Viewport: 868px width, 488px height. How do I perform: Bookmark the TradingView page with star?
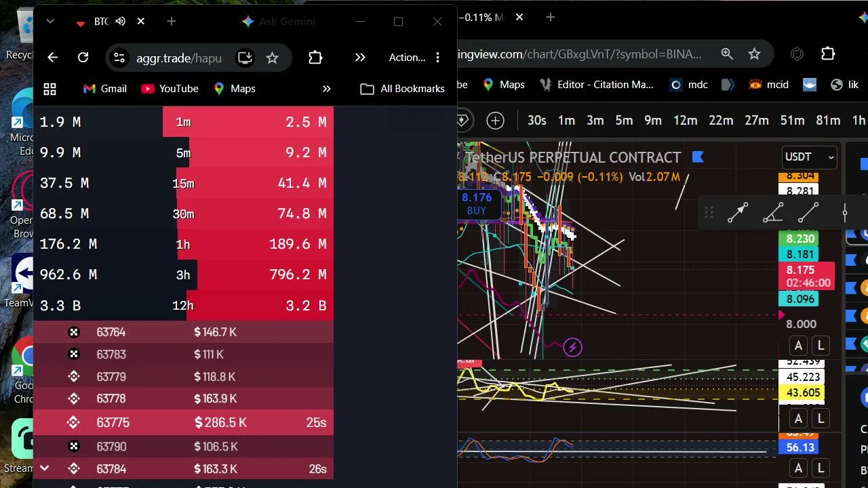pos(754,54)
